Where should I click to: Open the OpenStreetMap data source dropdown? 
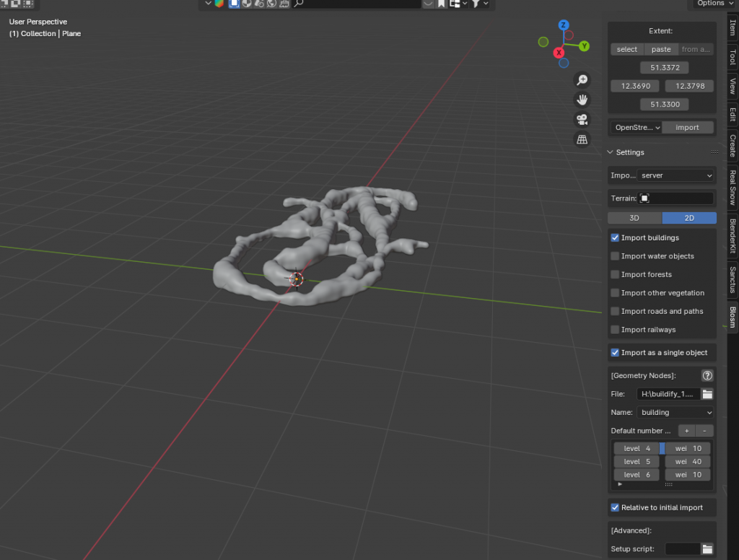636,128
